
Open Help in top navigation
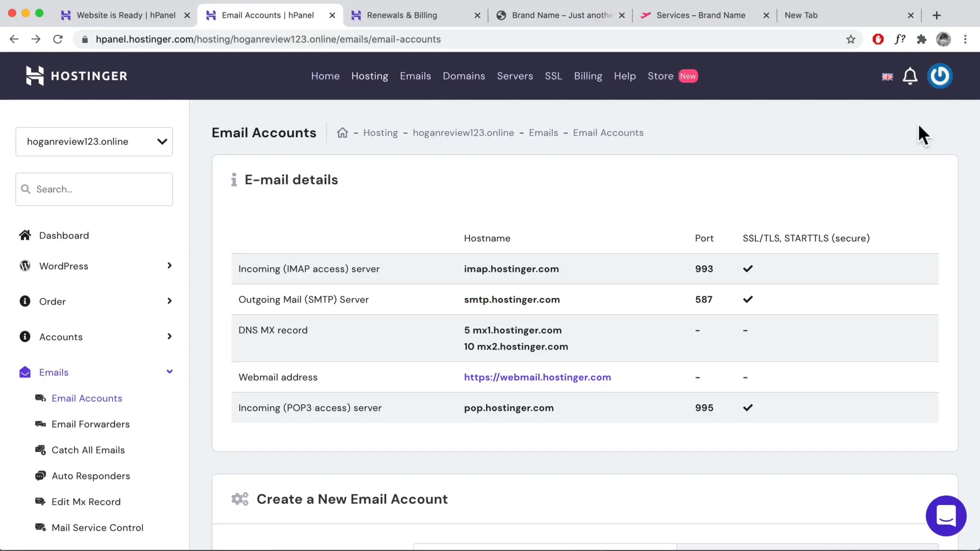click(x=625, y=76)
